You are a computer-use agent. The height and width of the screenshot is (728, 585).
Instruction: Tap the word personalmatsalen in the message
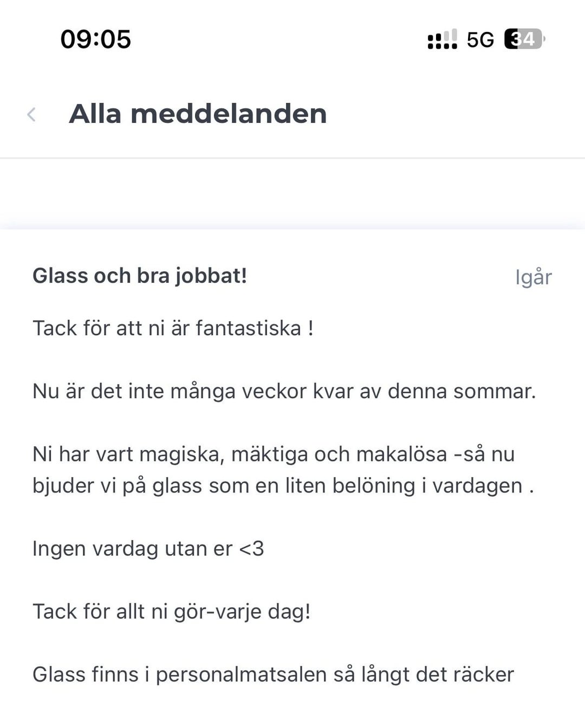point(241,675)
